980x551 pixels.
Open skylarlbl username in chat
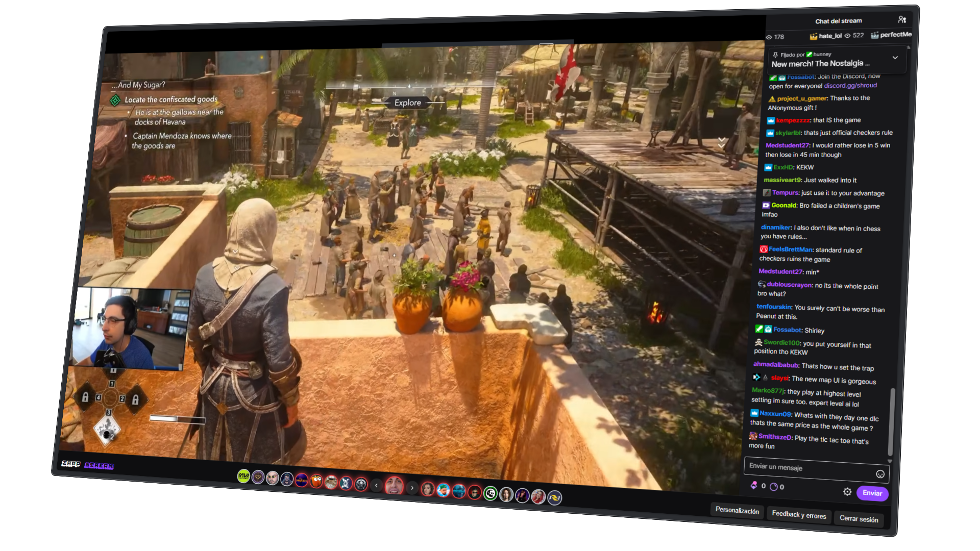788,133
